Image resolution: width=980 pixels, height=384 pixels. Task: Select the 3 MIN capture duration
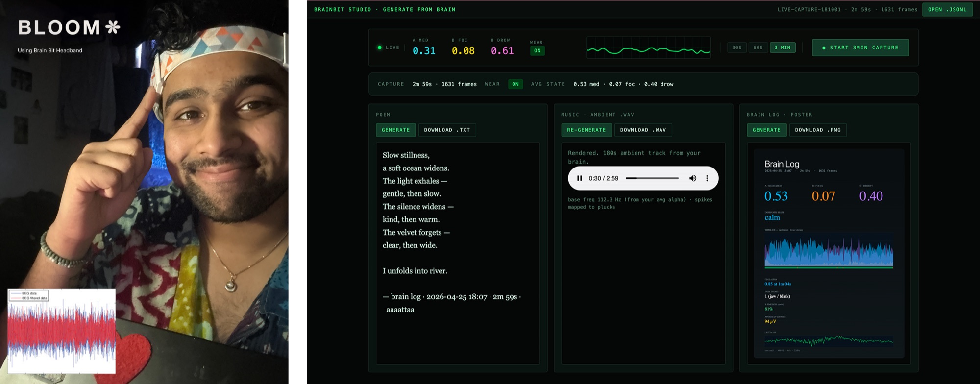[783, 48]
